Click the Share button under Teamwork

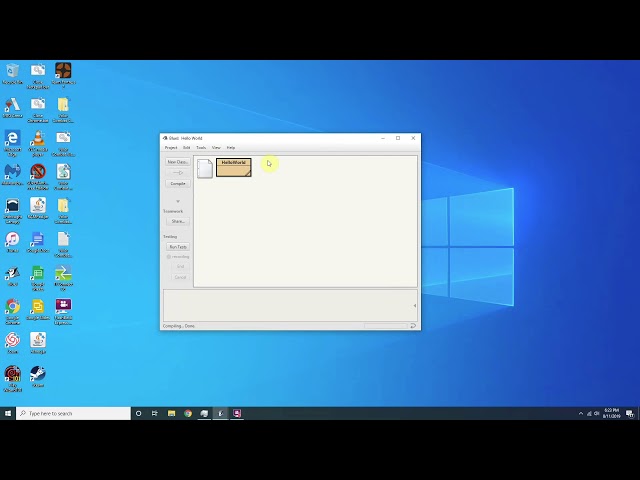click(x=178, y=221)
